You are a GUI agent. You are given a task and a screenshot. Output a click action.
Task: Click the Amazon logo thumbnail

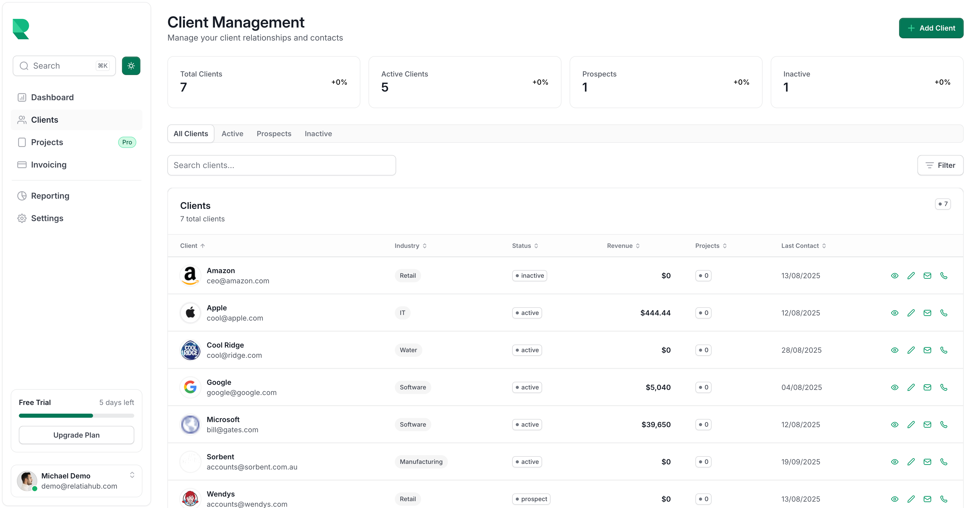190,276
